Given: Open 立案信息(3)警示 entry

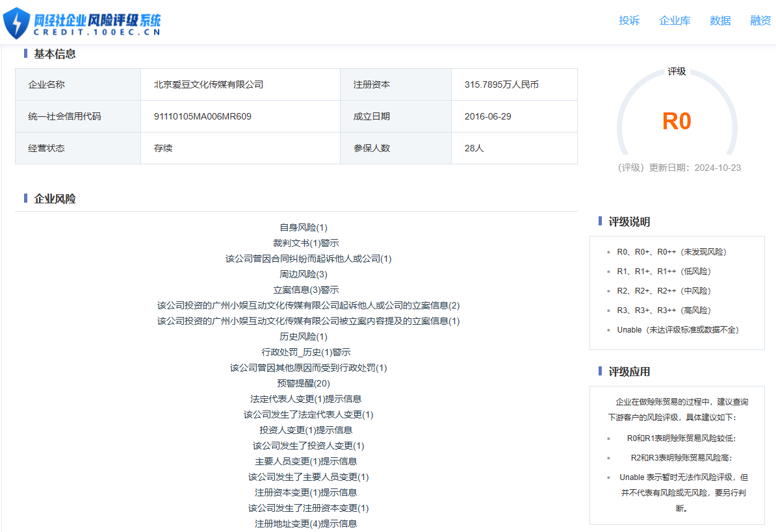Looking at the screenshot, I should click(x=305, y=290).
